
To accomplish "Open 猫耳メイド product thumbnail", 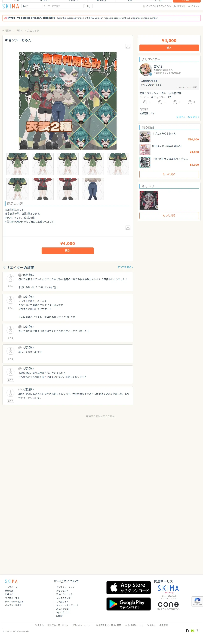I will [x=145, y=150].
